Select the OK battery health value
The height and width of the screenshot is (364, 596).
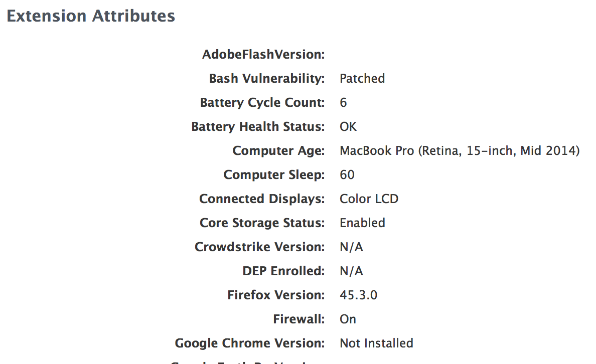point(348,126)
